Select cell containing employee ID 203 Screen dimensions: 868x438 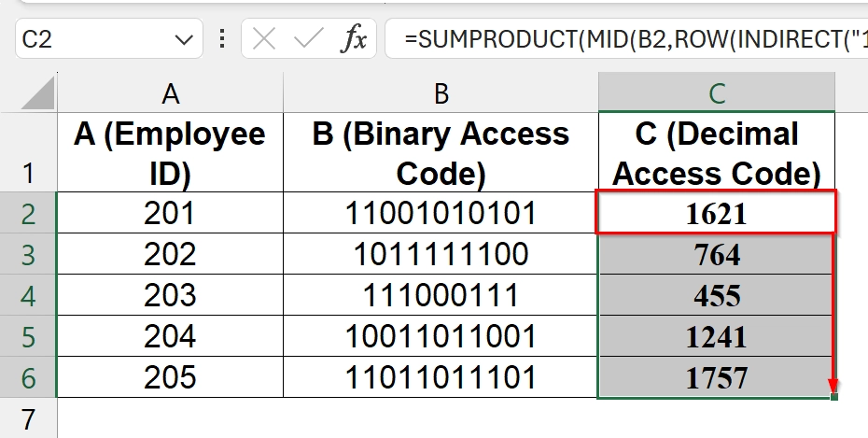point(170,294)
